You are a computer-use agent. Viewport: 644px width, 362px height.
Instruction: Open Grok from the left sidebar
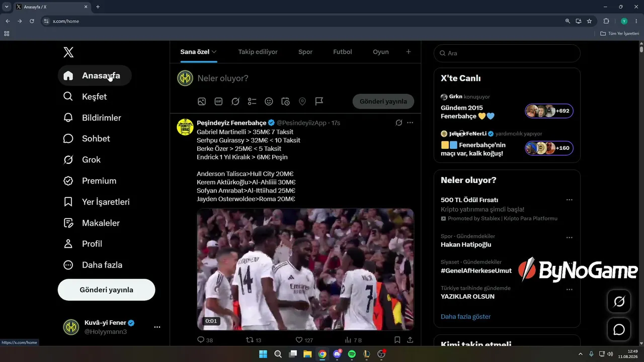(82, 160)
